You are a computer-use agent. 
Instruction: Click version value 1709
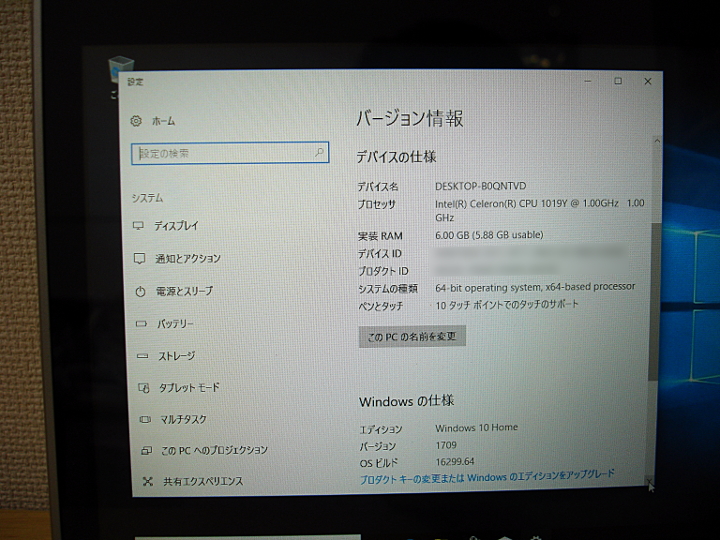coord(446,445)
